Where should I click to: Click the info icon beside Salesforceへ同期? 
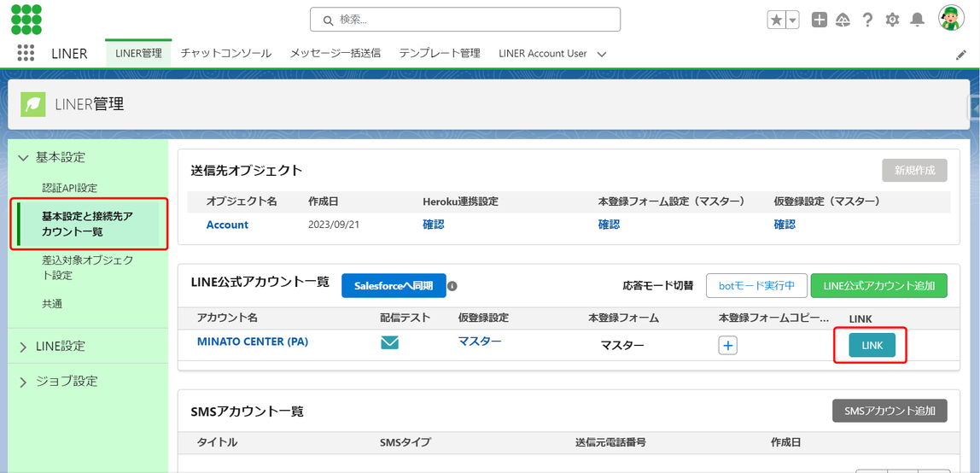pyautogui.click(x=452, y=286)
